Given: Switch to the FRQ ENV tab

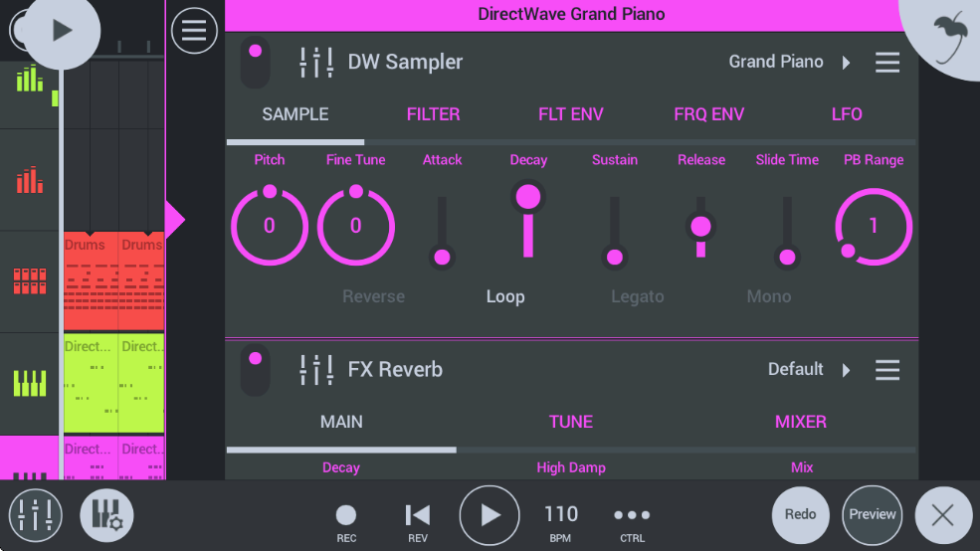Looking at the screenshot, I should click(x=708, y=114).
